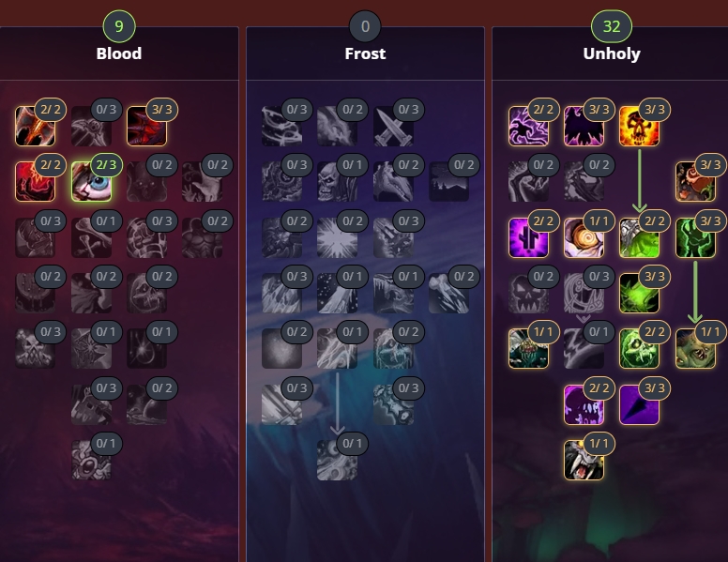This screenshot has height=562, width=728.
Task: Select the gargoyle talent at bottom of Unholy
Action: coord(584,460)
